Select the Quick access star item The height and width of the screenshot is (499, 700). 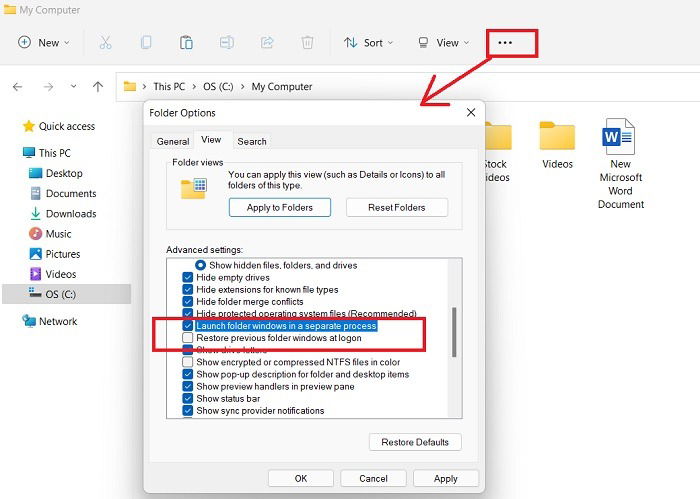59,126
